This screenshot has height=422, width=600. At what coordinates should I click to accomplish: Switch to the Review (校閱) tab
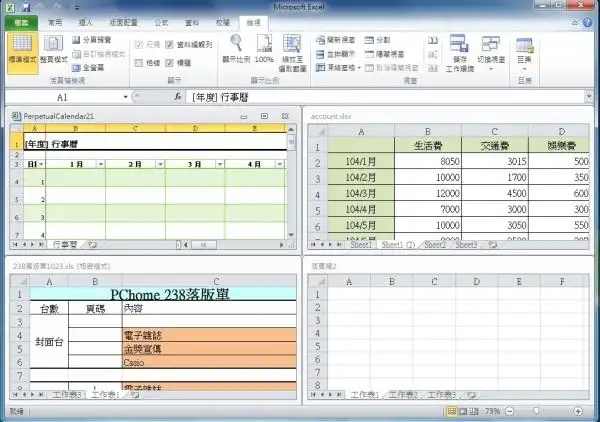223,23
